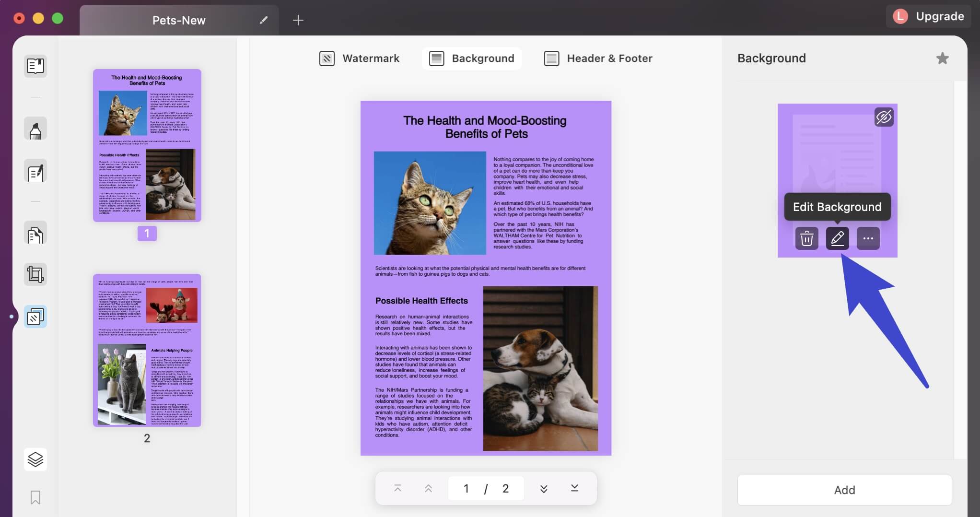
Task: Open the Header & Footer tab
Action: (x=598, y=58)
